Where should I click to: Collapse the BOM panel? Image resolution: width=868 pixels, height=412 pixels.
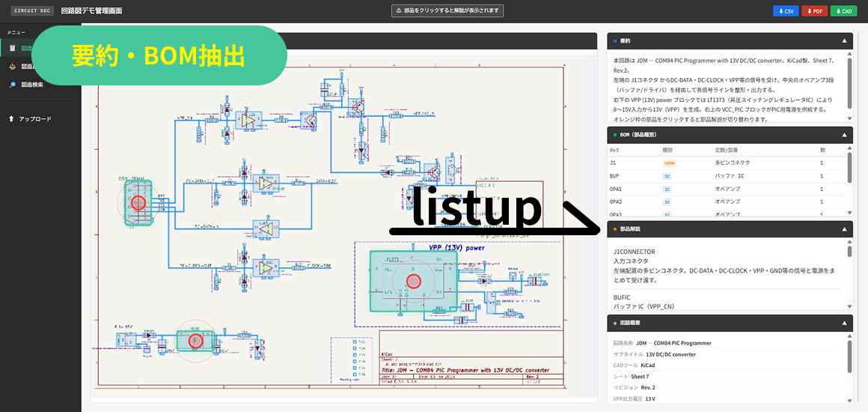[x=844, y=135]
